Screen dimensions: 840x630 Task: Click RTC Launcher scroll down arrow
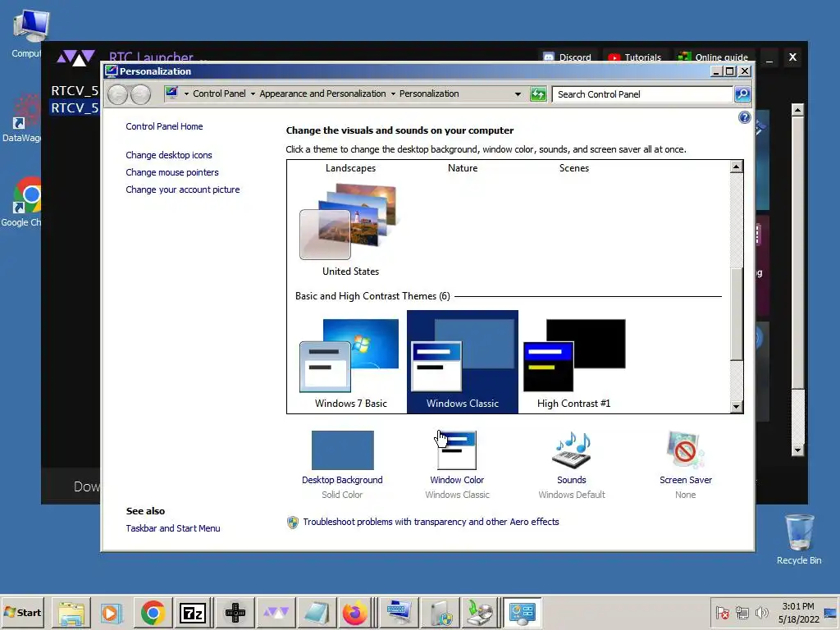(x=797, y=450)
